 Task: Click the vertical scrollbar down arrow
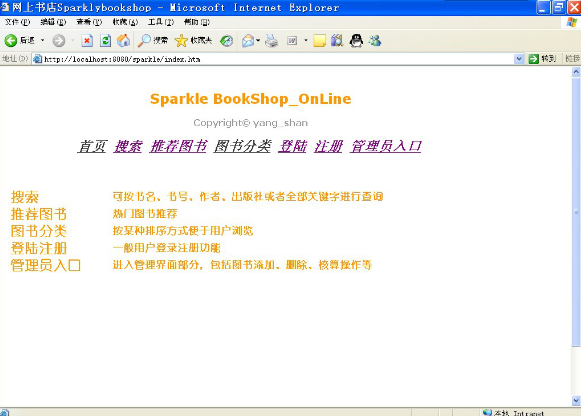[x=576, y=400]
